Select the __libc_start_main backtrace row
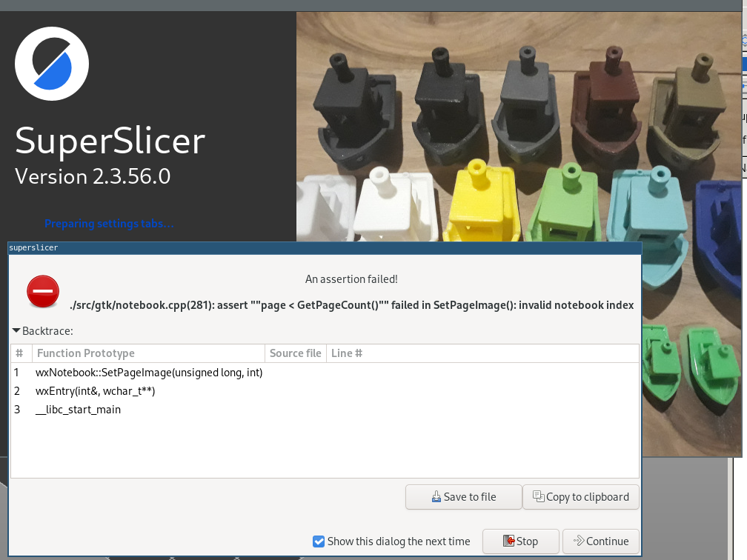Image resolution: width=747 pixels, height=560 pixels. 325,410
